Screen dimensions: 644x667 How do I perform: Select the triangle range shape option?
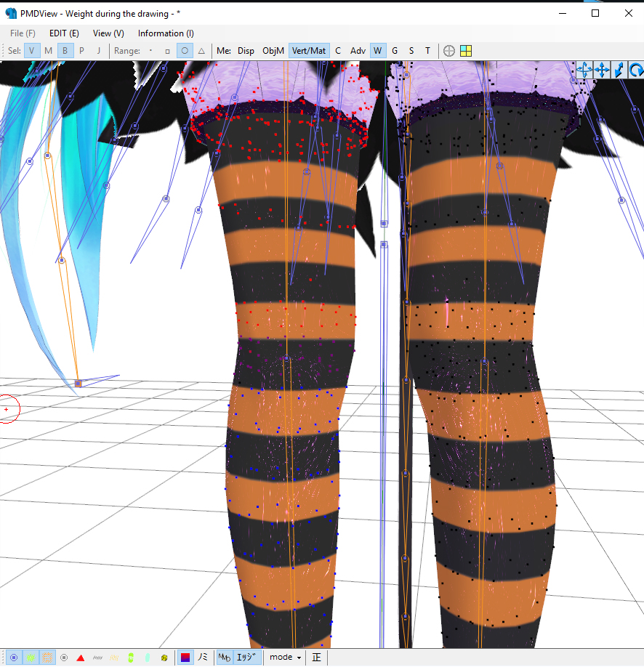click(200, 50)
